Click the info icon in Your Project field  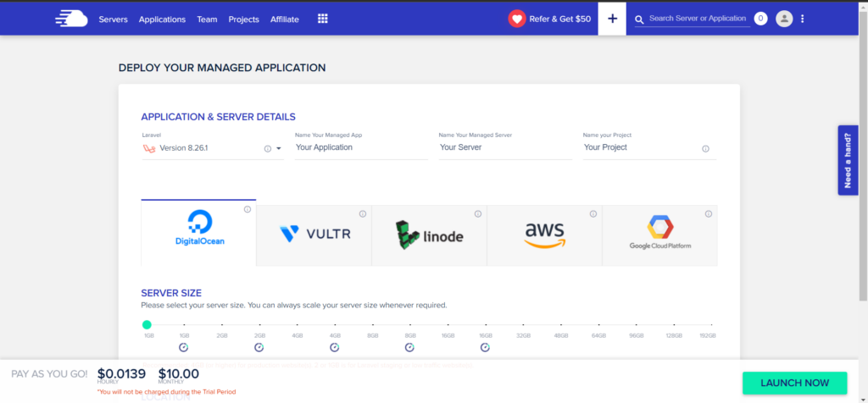[705, 149]
